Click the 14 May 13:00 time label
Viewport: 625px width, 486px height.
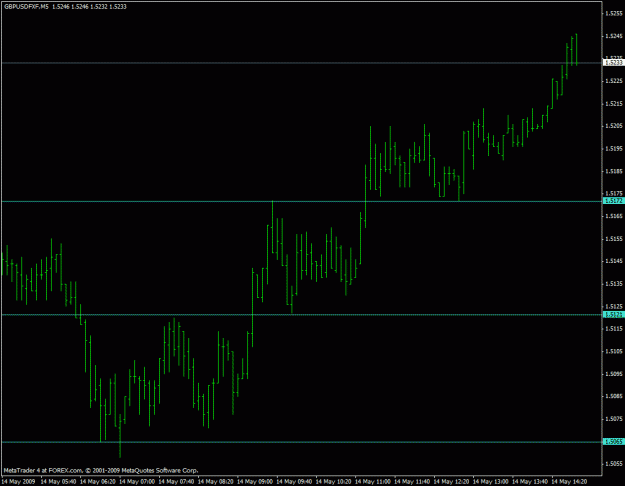tap(491, 482)
